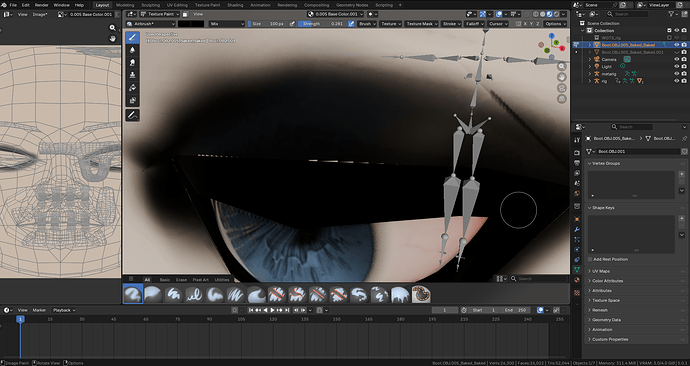Toggle rig render visibility camera icon
The image size is (690, 366).
click(x=684, y=81)
